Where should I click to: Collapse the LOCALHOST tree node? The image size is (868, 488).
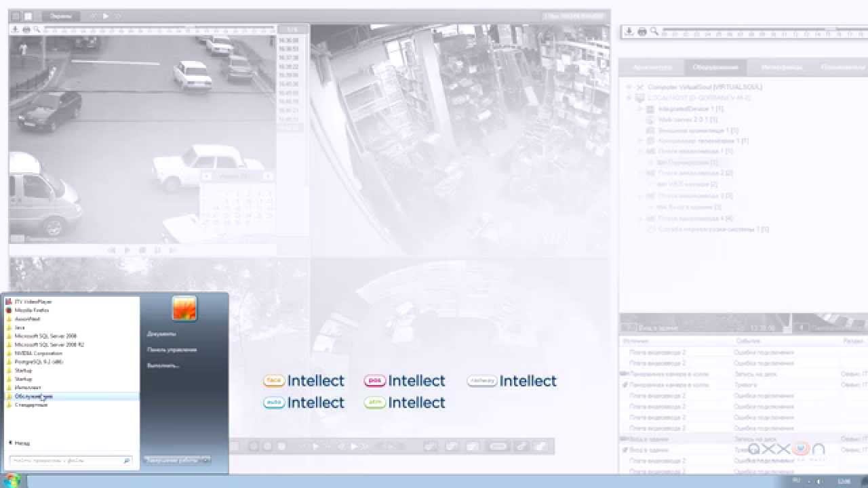(629, 98)
